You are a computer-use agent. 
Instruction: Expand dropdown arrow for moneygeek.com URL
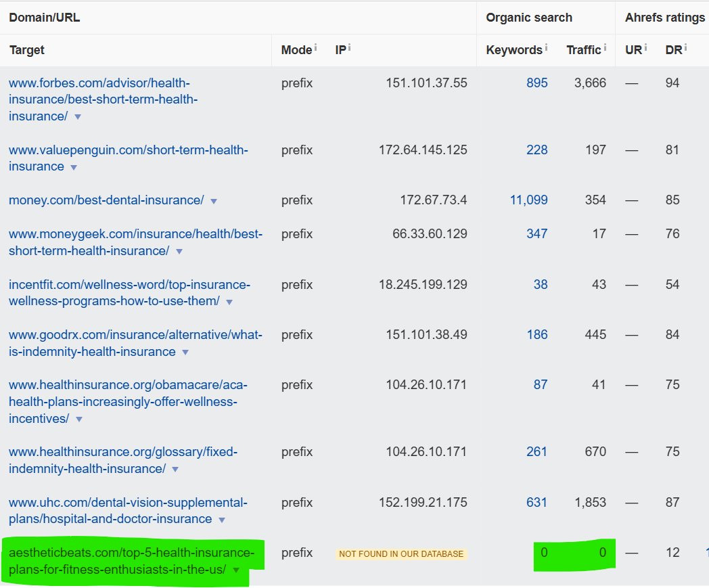[x=179, y=252]
